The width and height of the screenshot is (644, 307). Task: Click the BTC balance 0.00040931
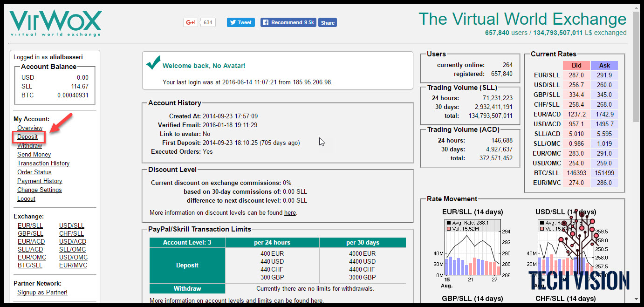point(73,95)
